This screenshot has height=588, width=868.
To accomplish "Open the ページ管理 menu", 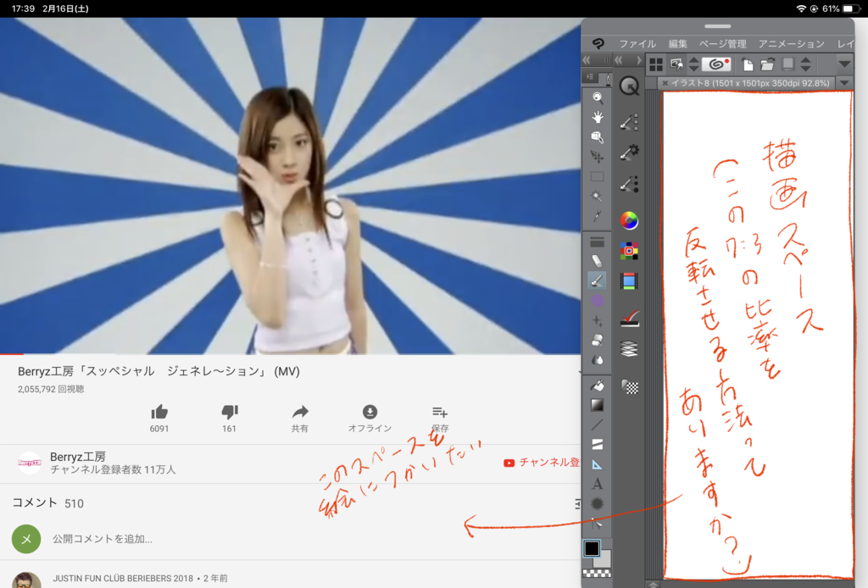I will coord(722,44).
